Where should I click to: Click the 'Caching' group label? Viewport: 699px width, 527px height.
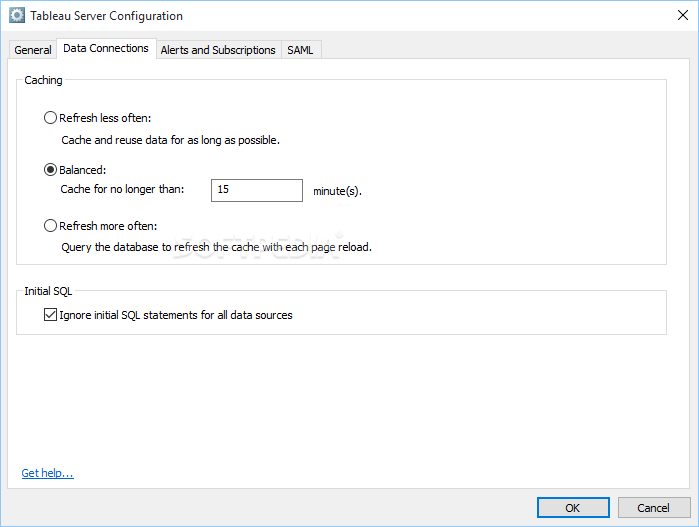tap(43, 80)
